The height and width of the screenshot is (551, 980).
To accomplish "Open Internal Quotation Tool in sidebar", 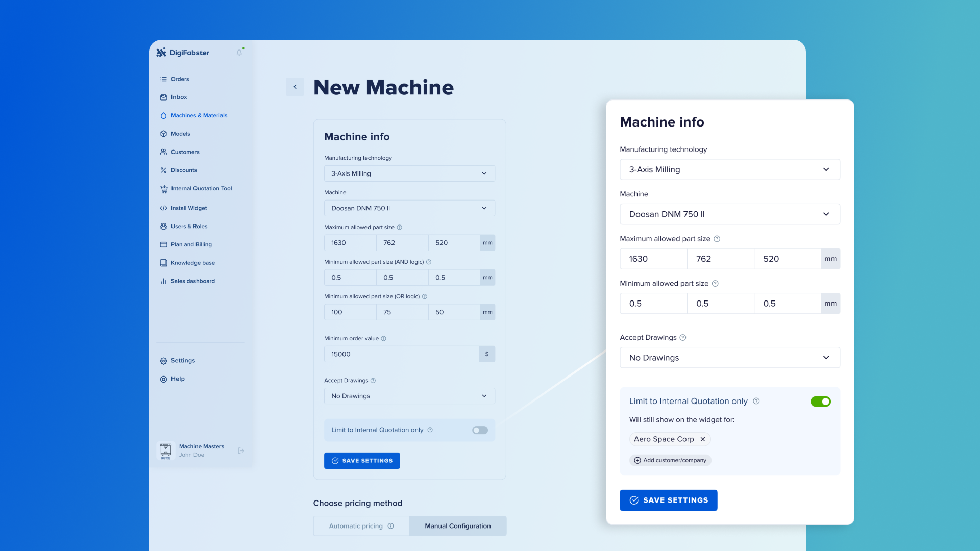I will [x=201, y=189].
